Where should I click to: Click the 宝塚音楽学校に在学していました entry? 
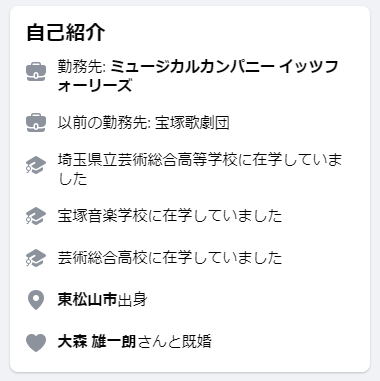pos(170,216)
